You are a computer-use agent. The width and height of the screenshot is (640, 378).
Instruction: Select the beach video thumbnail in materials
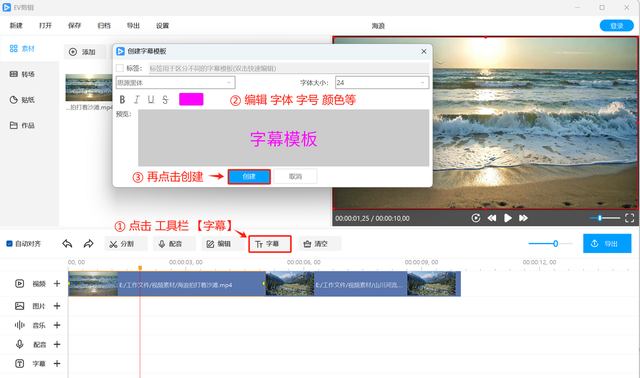(89, 87)
